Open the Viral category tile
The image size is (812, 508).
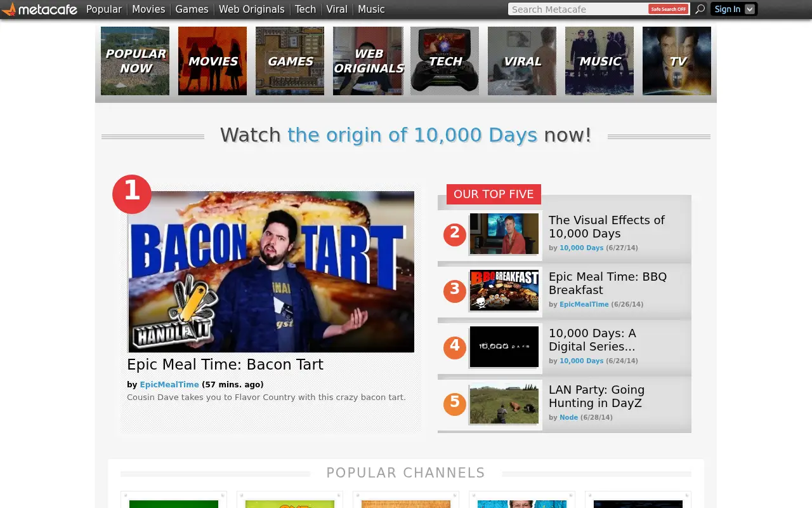coord(522,61)
